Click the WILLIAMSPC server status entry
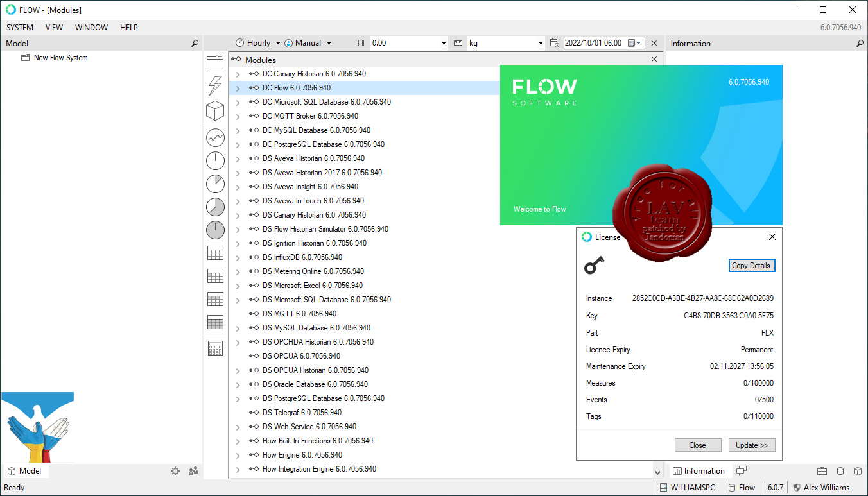Image resolution: width=868 pixels, height=496 pixels. [687, 488]
